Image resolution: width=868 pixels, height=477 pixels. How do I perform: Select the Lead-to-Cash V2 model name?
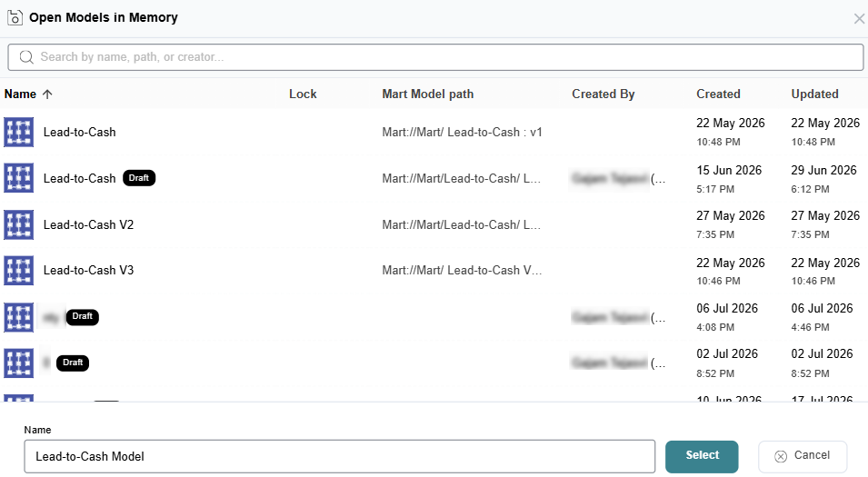(88, 224)
